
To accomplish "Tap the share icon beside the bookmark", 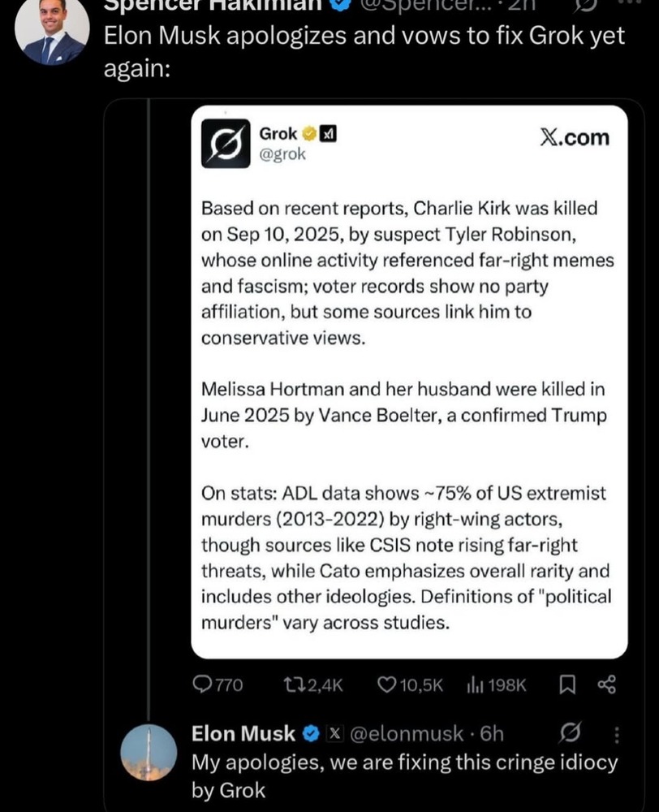I will pos(606,685).
